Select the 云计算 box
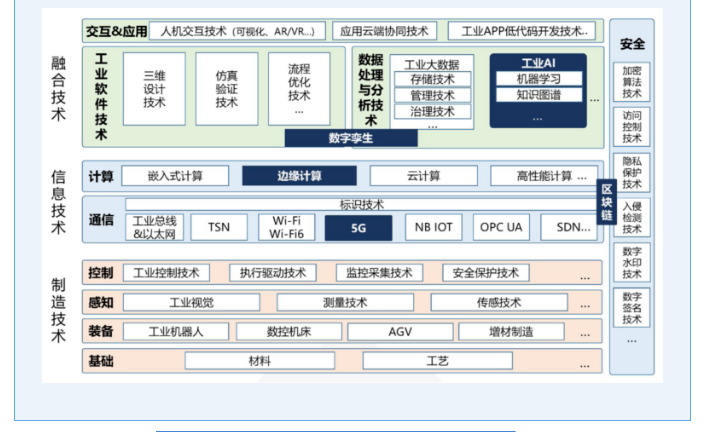 (423, 176)
